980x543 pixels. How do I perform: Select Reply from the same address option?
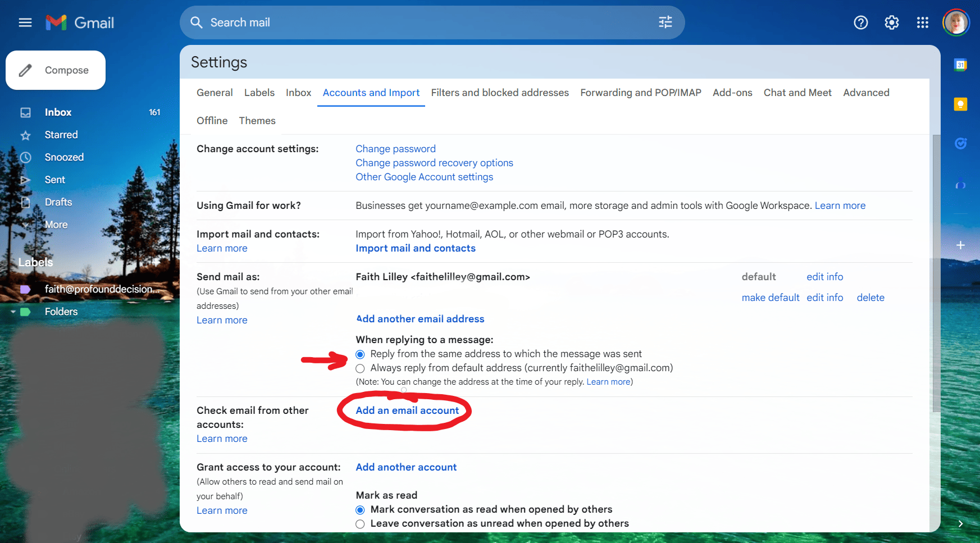pyautogui.click(x=361, y=354)
